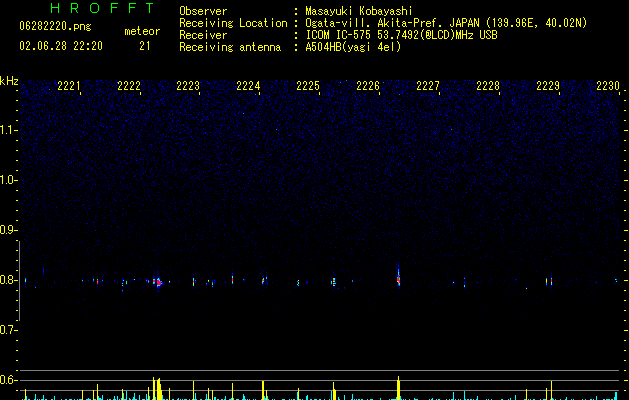This screenshot has height=400, width=629.
Task: Click the 'Receiver' field label
Action: point(203,35)
